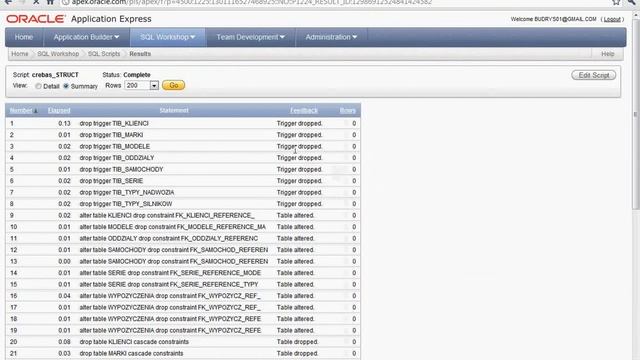
Task: Click the Help link
Action: point(607,54)
